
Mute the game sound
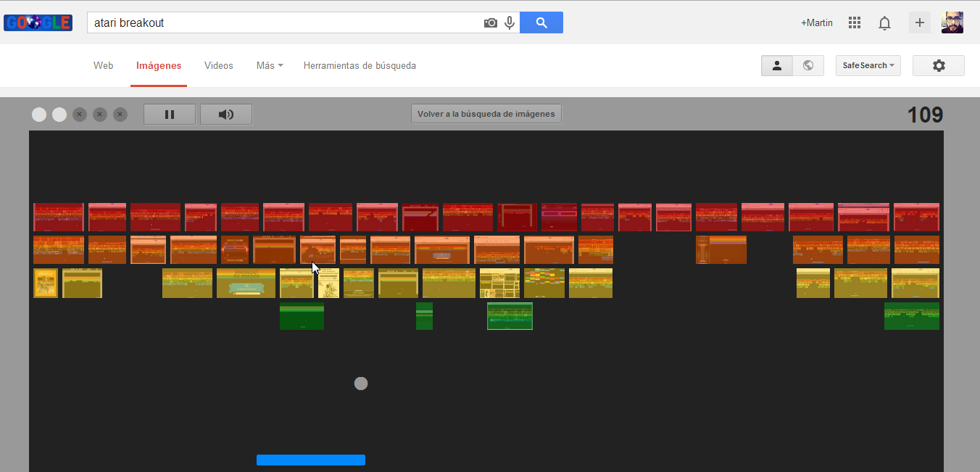coord(226,114)
